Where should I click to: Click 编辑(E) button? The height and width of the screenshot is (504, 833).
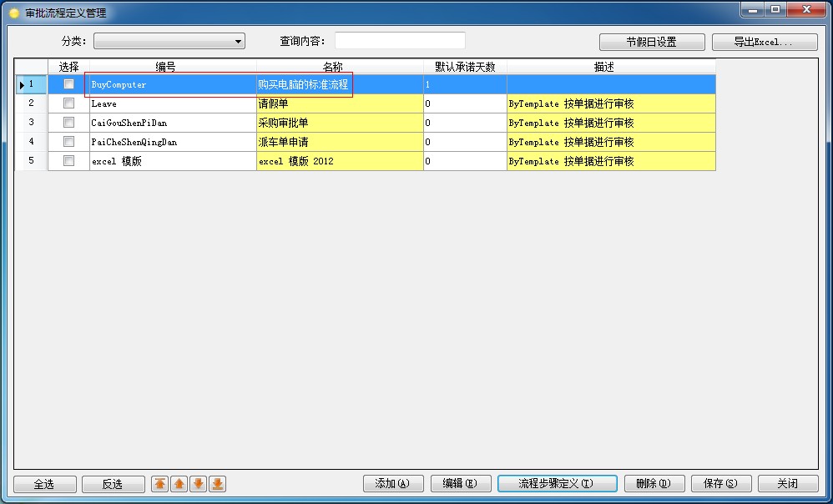[461, 483]
